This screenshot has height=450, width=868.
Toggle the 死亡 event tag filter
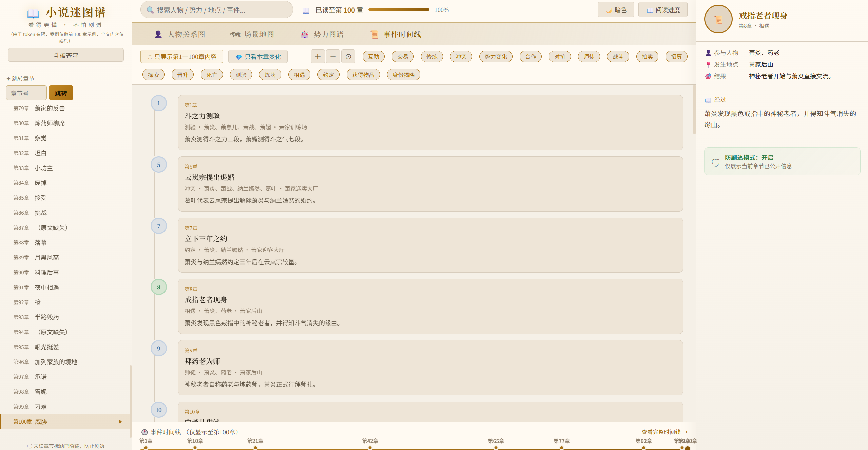pos(212,75)
